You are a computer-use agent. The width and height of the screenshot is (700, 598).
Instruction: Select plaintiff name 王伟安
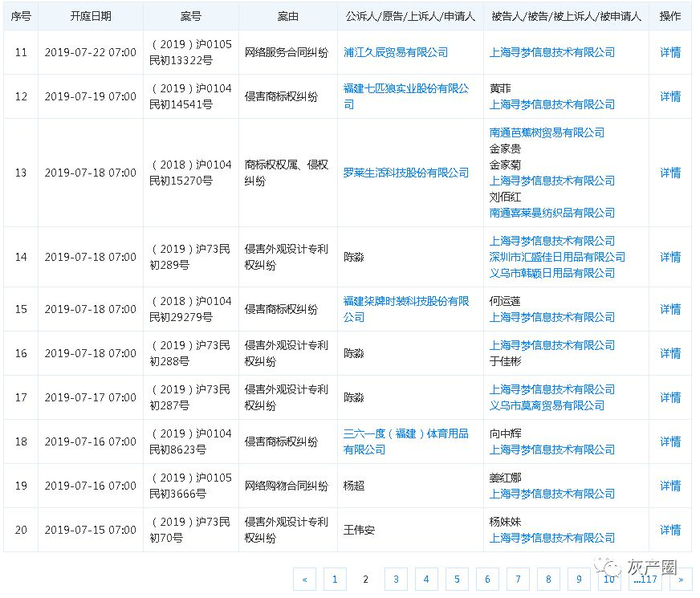(358, 530)
